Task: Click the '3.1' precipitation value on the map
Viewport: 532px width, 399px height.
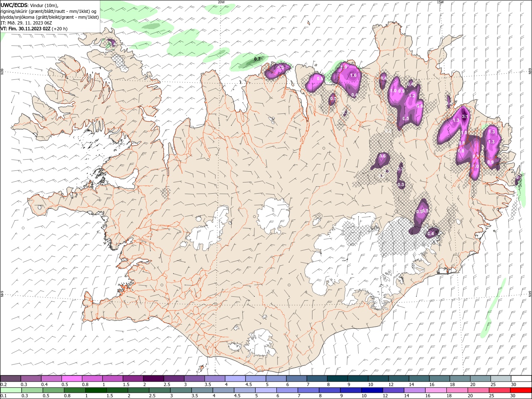Action: 465,117
